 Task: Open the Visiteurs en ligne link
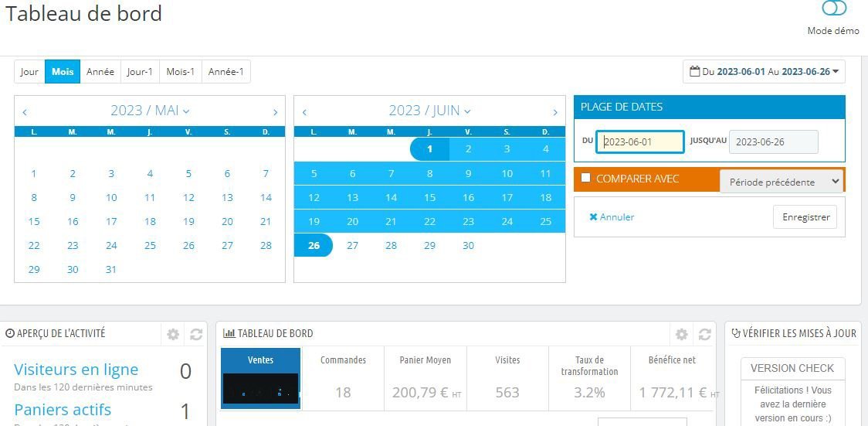76,370
